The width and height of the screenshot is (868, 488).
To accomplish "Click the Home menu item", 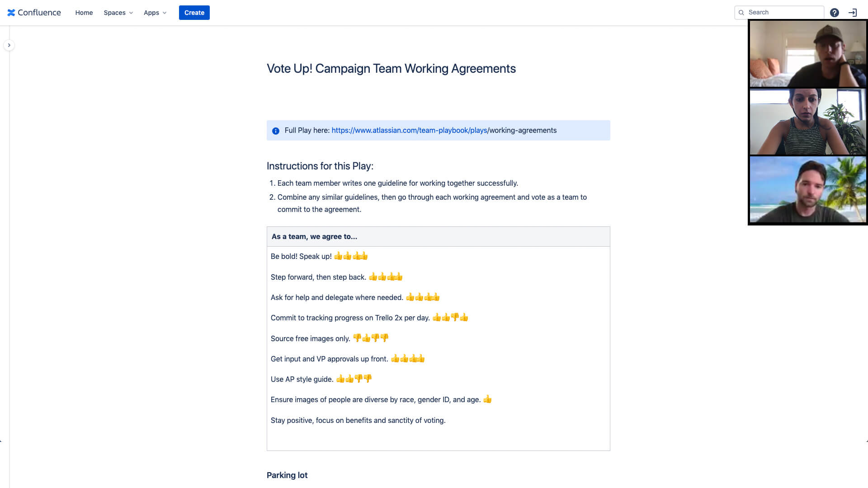I will (85, 13).
